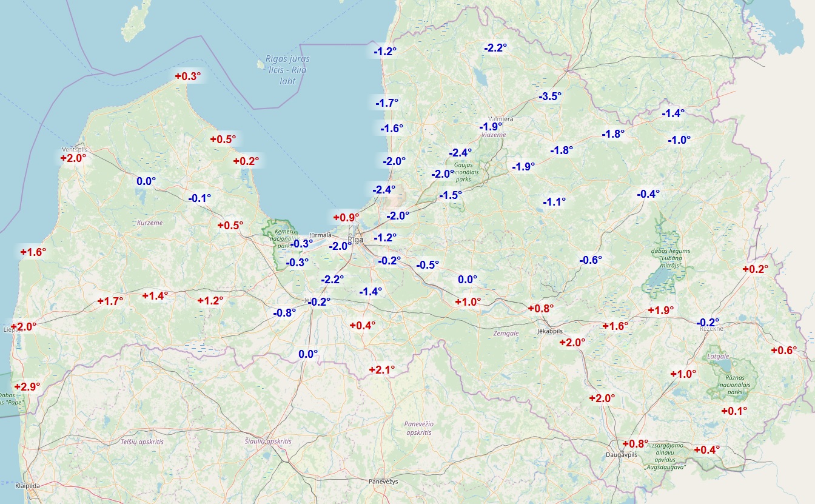The image size is (815, 504).
Task: Select the +1.2° temperature reading
Action: pyautogui.click(x=210, y=300)
